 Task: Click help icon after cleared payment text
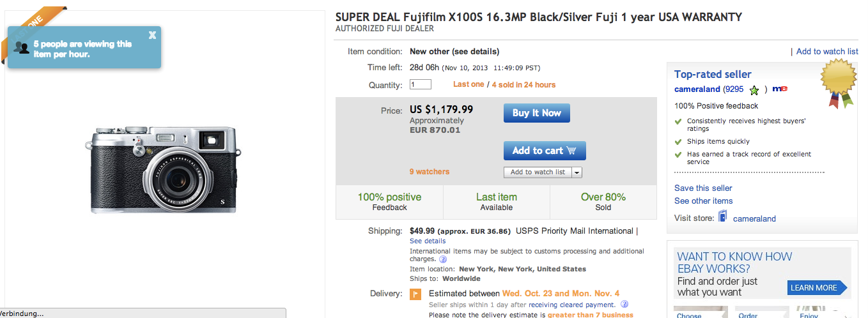(624, 305)
